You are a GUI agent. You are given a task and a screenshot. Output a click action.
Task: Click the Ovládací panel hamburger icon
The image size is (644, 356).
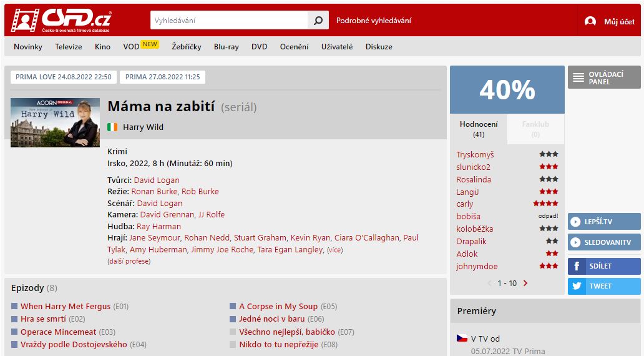point(578,77)
